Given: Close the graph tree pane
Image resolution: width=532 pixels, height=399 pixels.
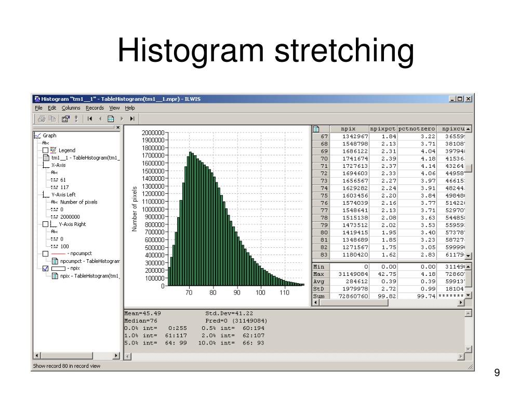Looking at the screenshot, I should (118, 128).
